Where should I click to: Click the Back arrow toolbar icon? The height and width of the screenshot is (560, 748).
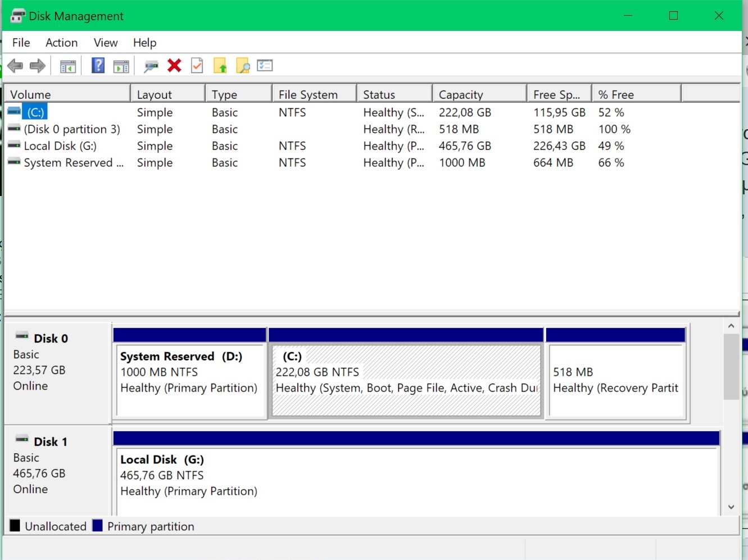pos(15,66)
